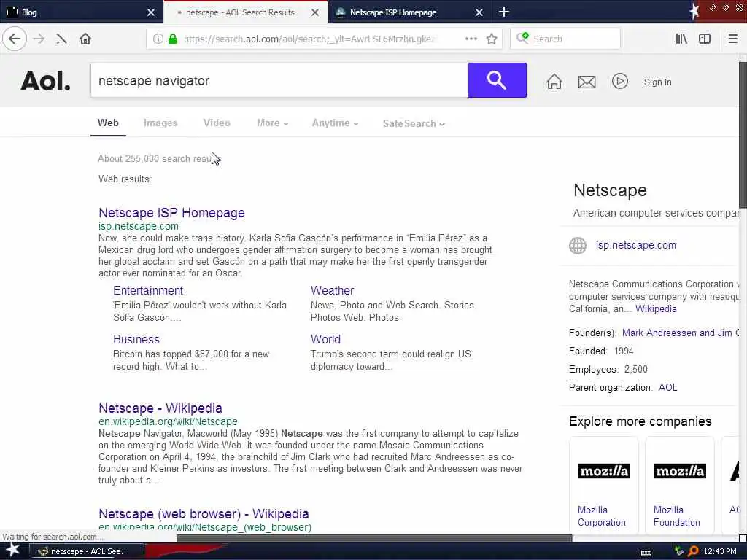This screenshot has height=560, width=747.
Task: Stop loading the page
Action: click(x=61, y=39)
